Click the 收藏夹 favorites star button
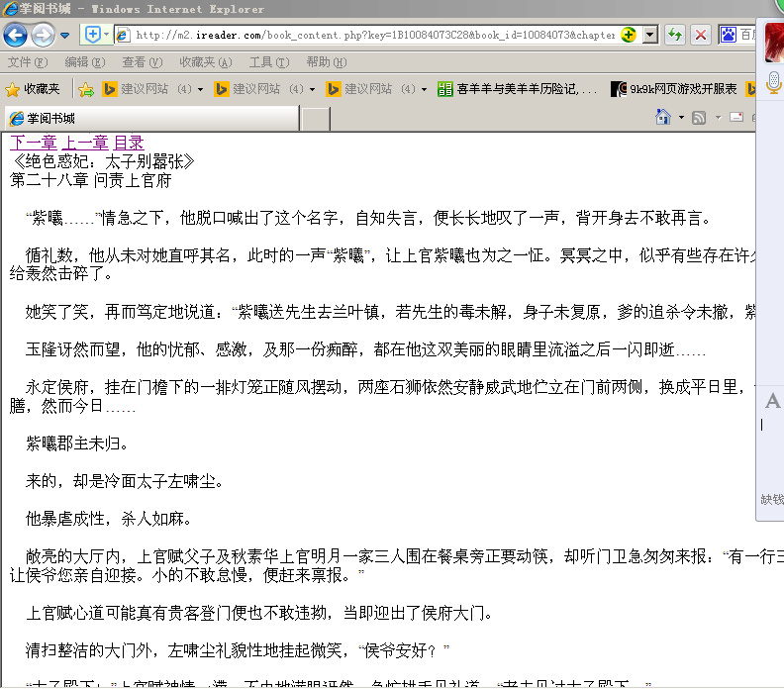Viewport: 784px width, 689px height. (33, 89)
